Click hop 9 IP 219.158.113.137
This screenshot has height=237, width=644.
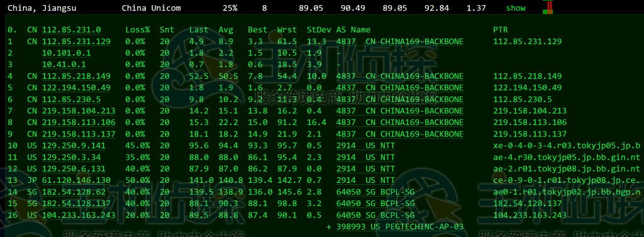[x=79, y=134]
